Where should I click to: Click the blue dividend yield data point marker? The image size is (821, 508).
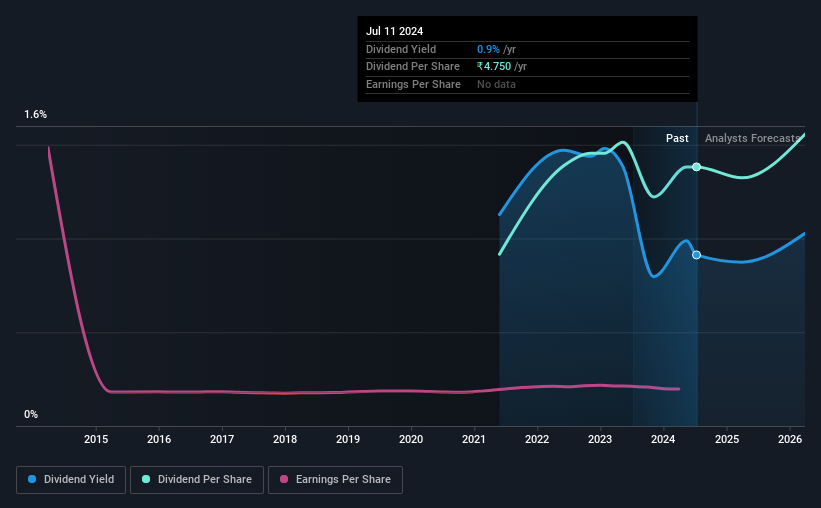pos(696,255)
